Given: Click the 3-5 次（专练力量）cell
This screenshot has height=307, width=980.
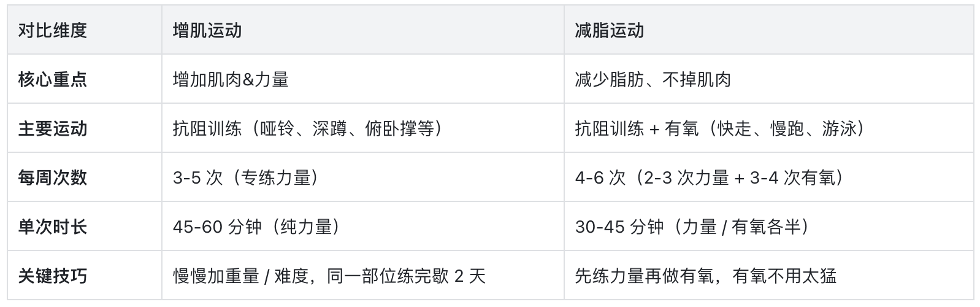Looking at the screenshot, I should [x=247, y=177].
